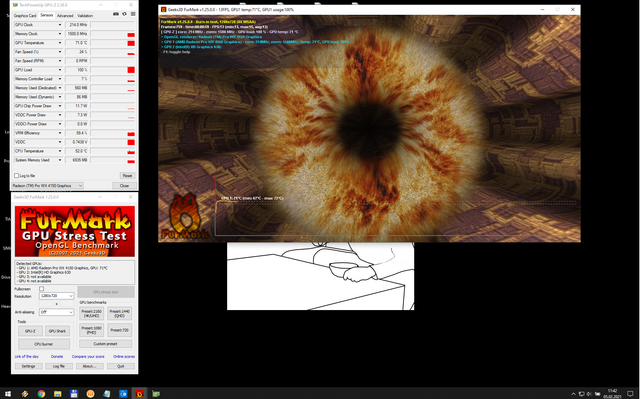Open Google Chrome from the taskbar
Image resolution: width=640 pixels, height=399 pixels.
41,394
